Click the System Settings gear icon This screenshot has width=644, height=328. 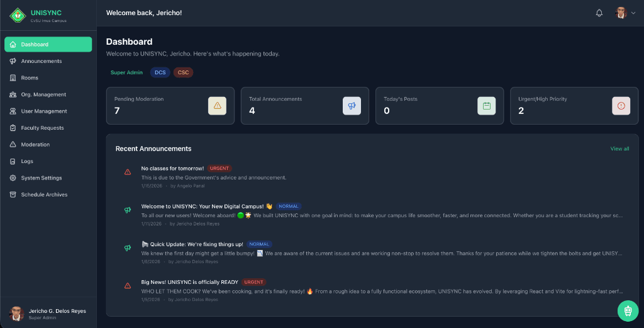[13, 178]
